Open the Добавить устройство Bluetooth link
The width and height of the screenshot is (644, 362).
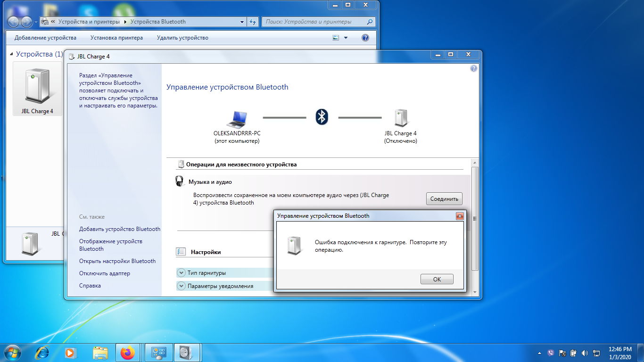click(120, 229)
